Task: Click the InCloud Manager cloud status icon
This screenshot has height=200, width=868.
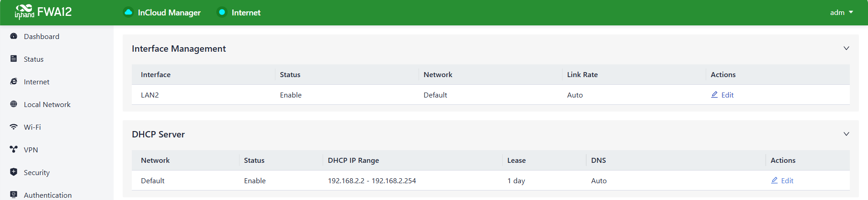Action: (x=129, y=12)
